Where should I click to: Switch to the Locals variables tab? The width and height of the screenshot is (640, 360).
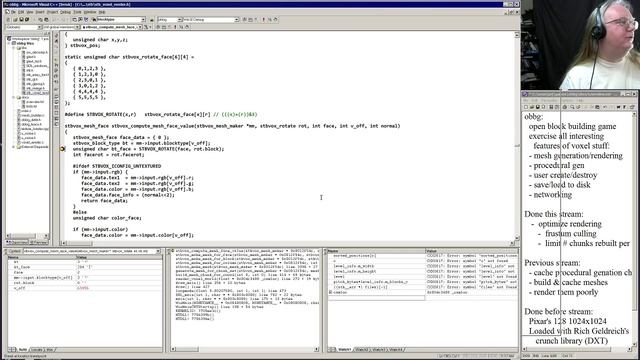37,350
